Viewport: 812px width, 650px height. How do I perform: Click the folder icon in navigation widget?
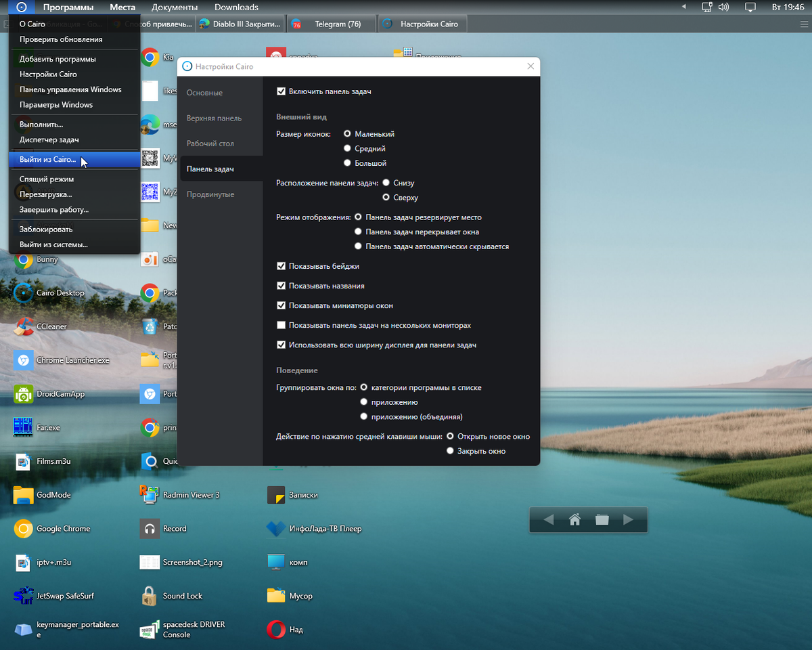click(x=602, y=520)
